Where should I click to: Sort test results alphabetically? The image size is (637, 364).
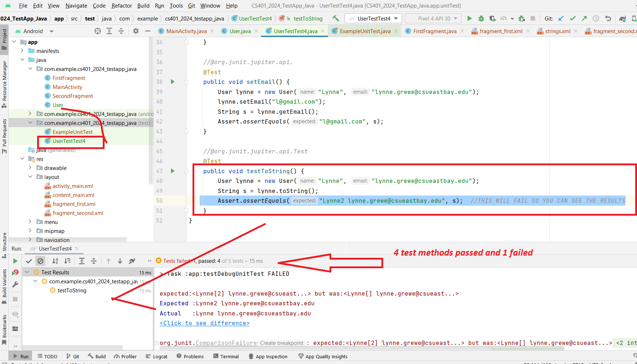tap(55, 261)
